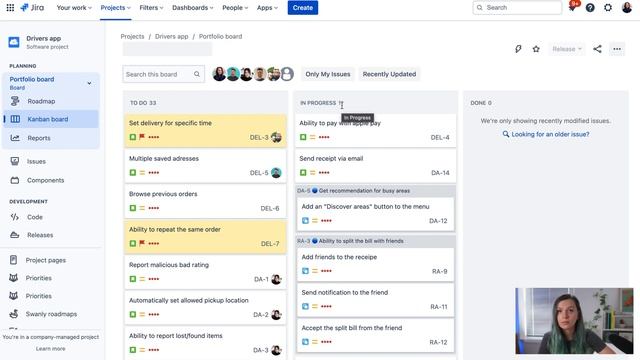Screen dimensions: 640x360
Task: Open the Browse previous orders card
Action: 205,202
